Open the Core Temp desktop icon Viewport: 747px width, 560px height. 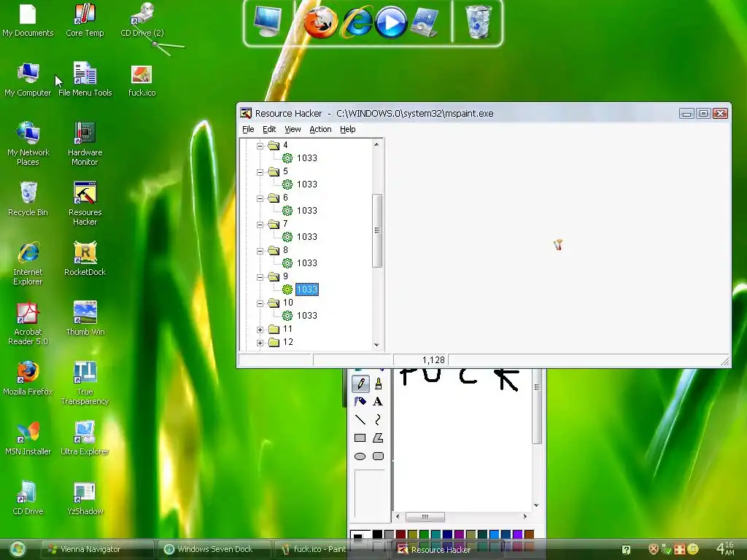[x=85, y=20]
